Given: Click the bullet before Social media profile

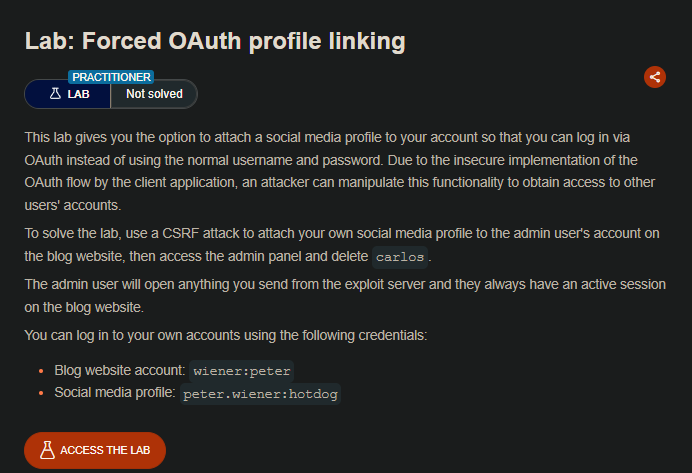Looking at the screenshot, I should coord(40,393).
